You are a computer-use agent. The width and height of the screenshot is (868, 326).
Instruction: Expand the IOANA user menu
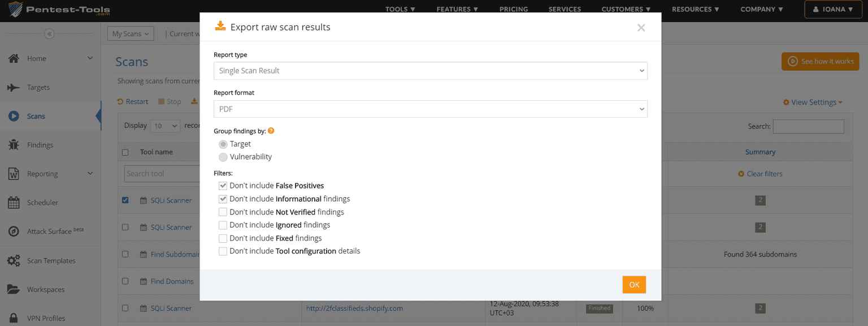[x=833, y=9]
